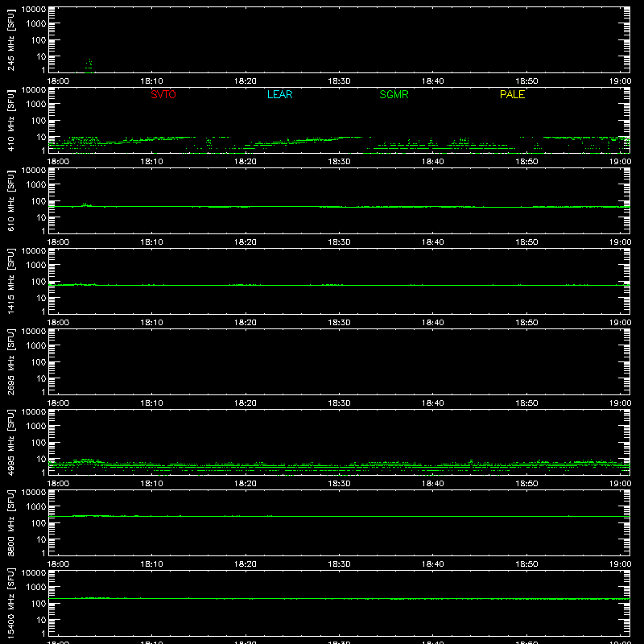Click 18:00 tick label below 610 MHz panel
The height and width of the screenshot is (644, 644).
pos(58,242)
